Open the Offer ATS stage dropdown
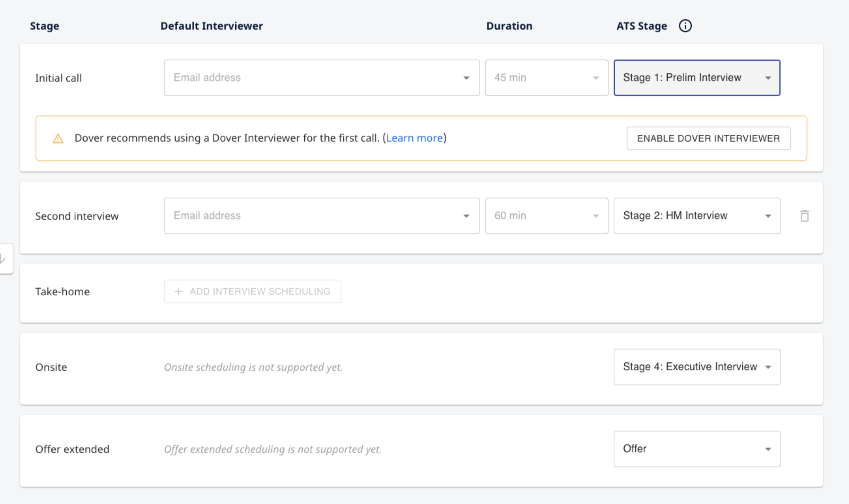849x504 pixels. [x=697, y=449]
